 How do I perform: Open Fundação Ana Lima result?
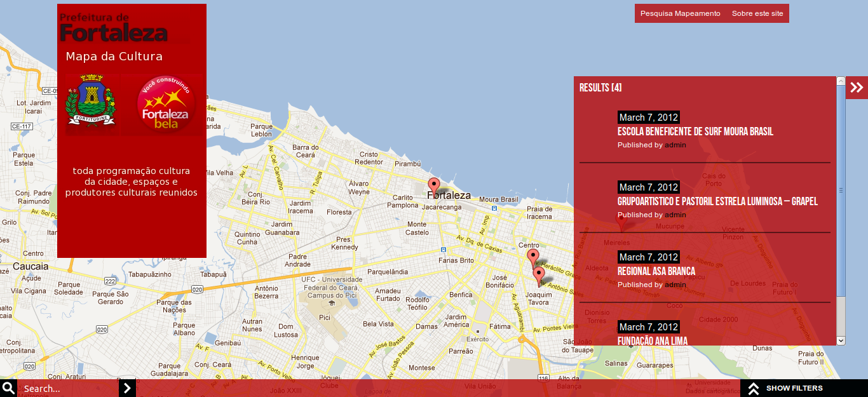coord(653,340)
